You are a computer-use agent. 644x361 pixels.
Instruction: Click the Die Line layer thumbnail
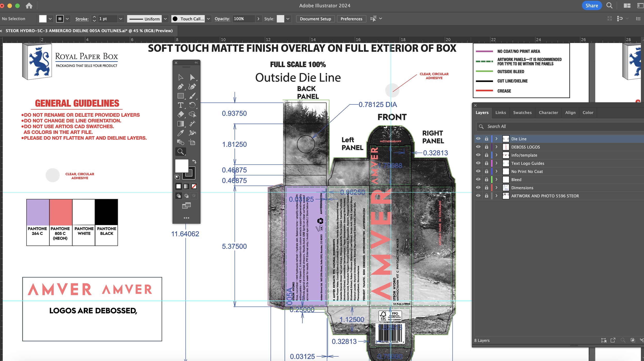click(506, 139)
